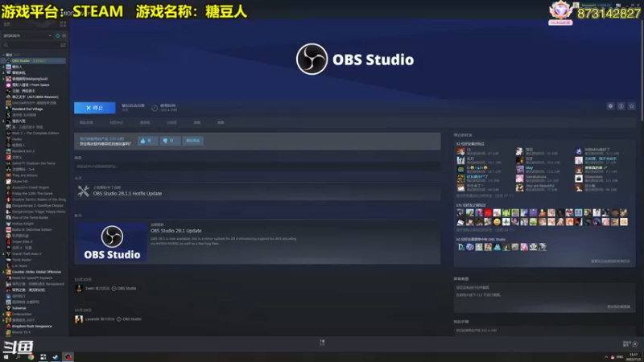This screenshot has width=644, height=362.
Task: Open friend May's profile entry
Action: point(537,170)
